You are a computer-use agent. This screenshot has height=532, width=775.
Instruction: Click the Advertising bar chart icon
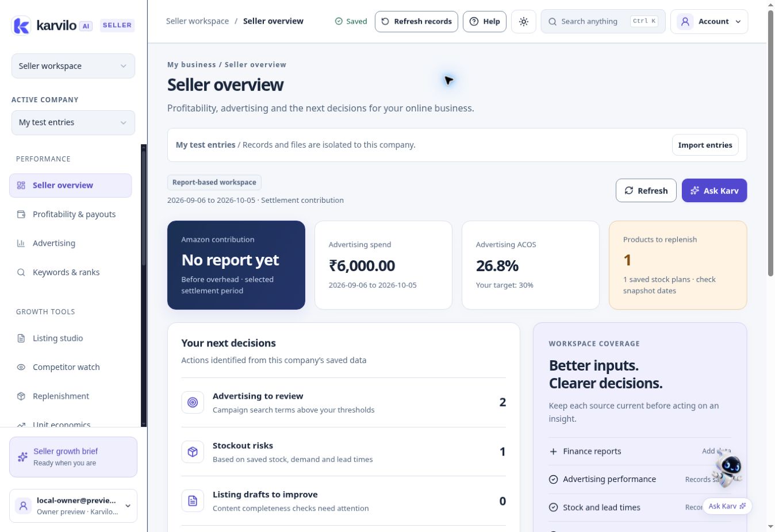tap(21, 244)
